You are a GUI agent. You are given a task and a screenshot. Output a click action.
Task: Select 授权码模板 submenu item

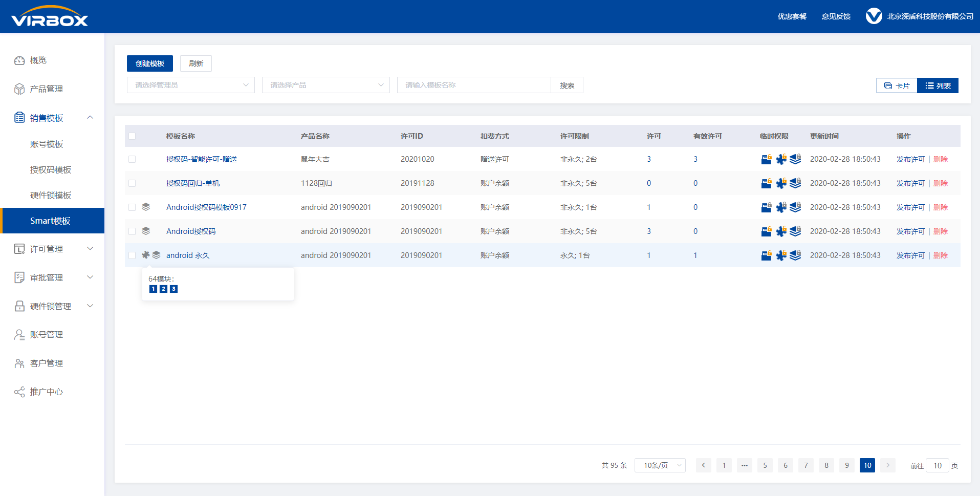tap(51, 170)
